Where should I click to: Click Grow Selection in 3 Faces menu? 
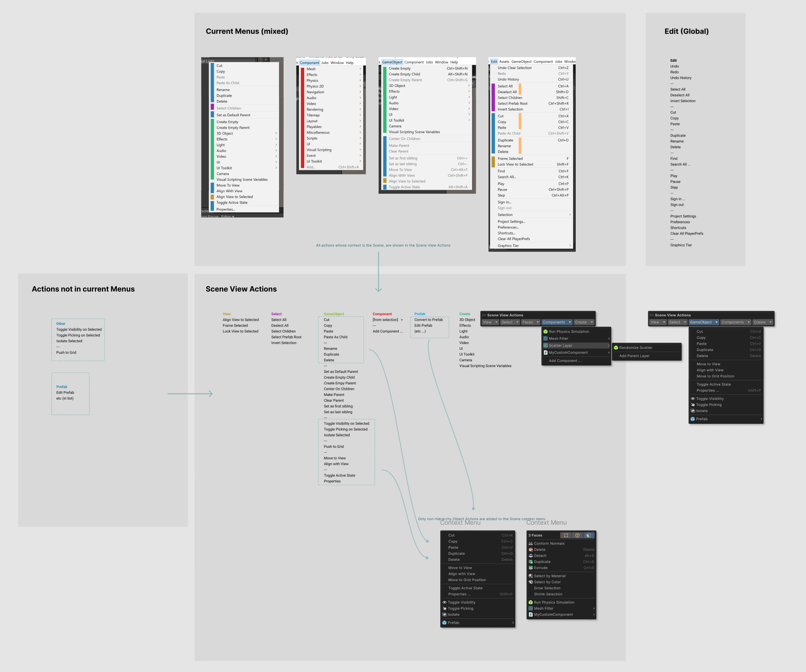pos(547,588)
